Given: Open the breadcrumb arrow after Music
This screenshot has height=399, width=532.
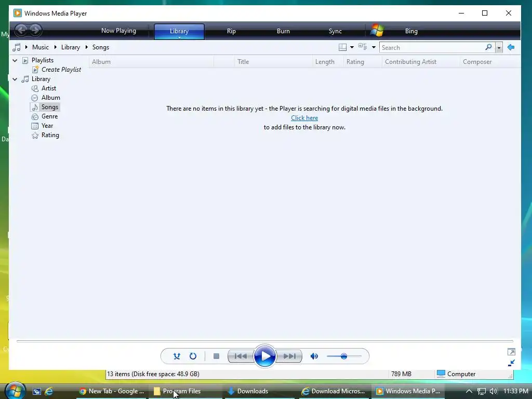Looking at the screenshot, I should (x=55, y=47).
